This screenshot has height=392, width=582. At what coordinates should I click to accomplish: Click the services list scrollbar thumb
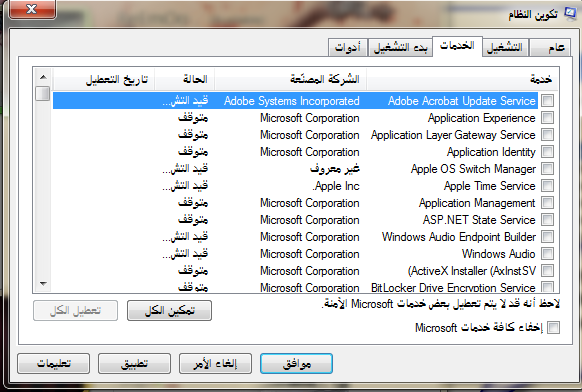(43, 93)
